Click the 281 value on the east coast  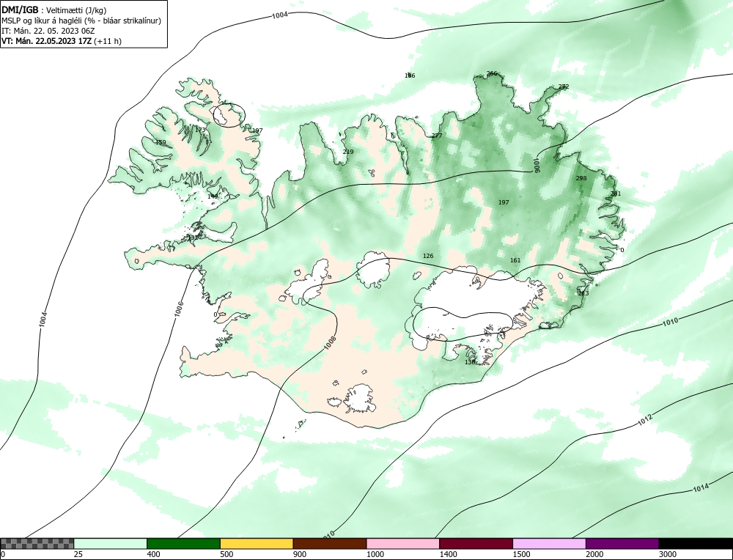616,194
